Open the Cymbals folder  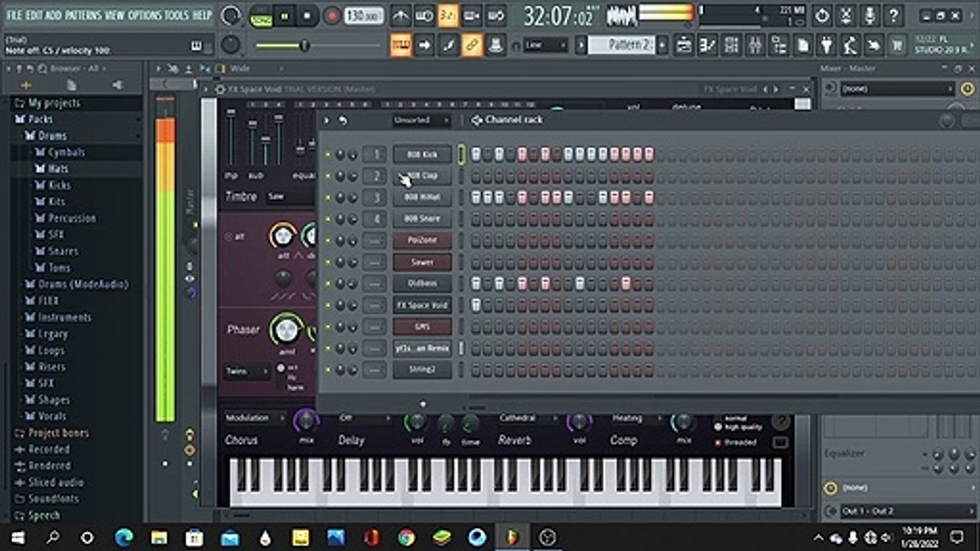pyautogui.click(x=67, y=152)
